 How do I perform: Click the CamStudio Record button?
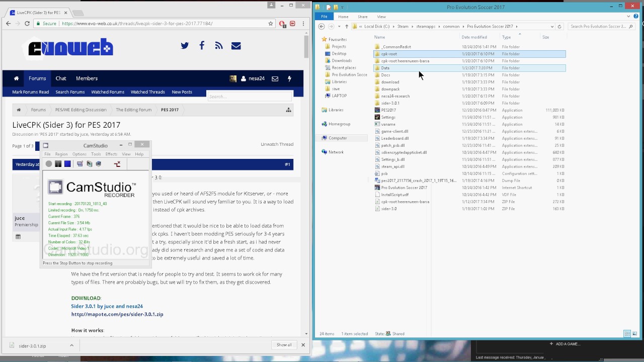click(49, 164)
